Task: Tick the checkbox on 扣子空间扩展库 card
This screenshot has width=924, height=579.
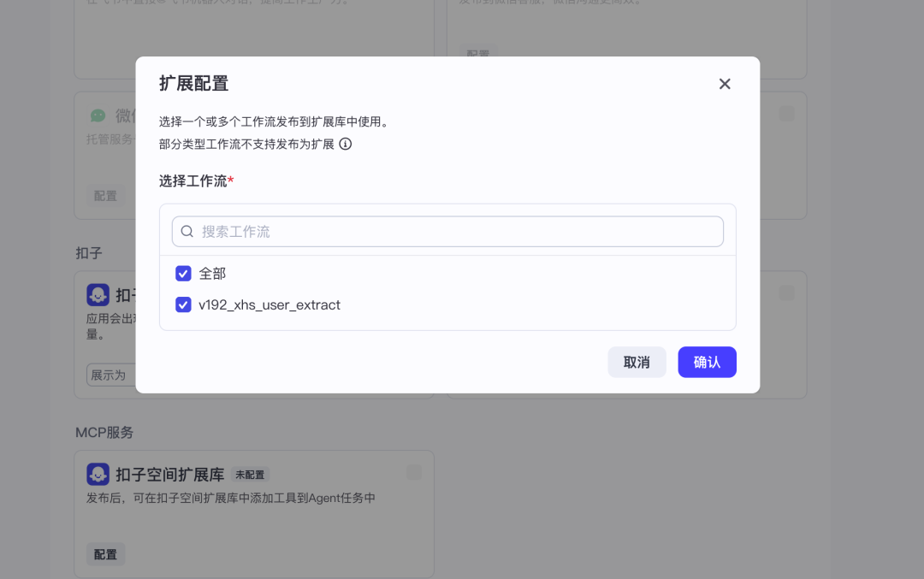Action: pos(414,472)
